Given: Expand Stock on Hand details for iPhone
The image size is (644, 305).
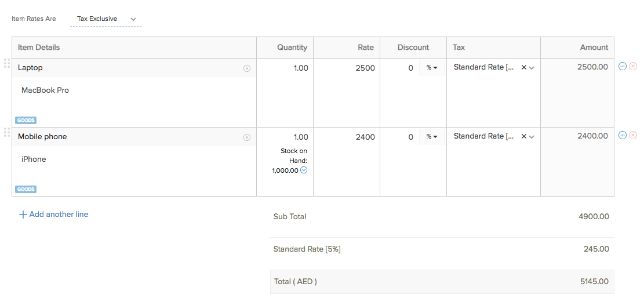Looking at the screenshot, I should pyautogui.click(x=304, y=170).
